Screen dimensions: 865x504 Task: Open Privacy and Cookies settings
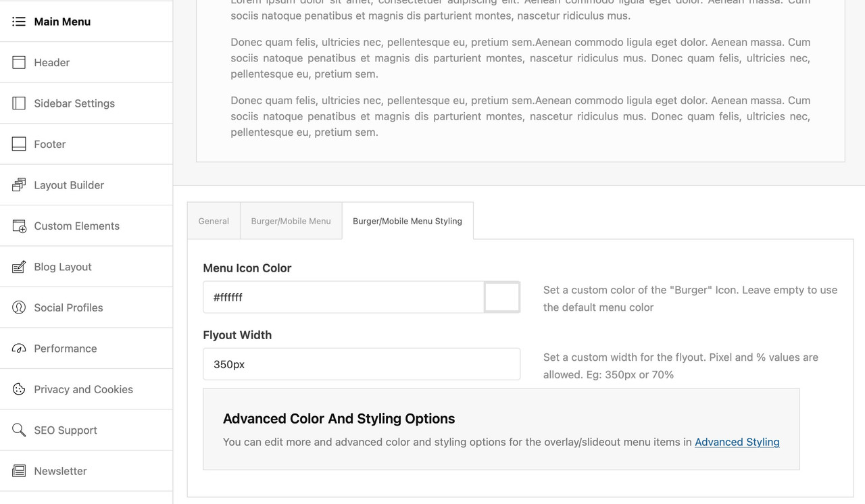83,390
